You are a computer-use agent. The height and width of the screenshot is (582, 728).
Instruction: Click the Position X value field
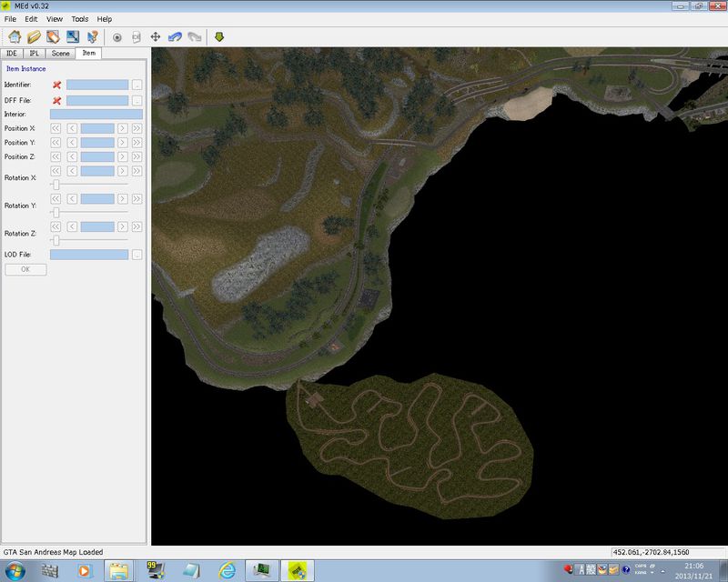click(x=97, y=128)
